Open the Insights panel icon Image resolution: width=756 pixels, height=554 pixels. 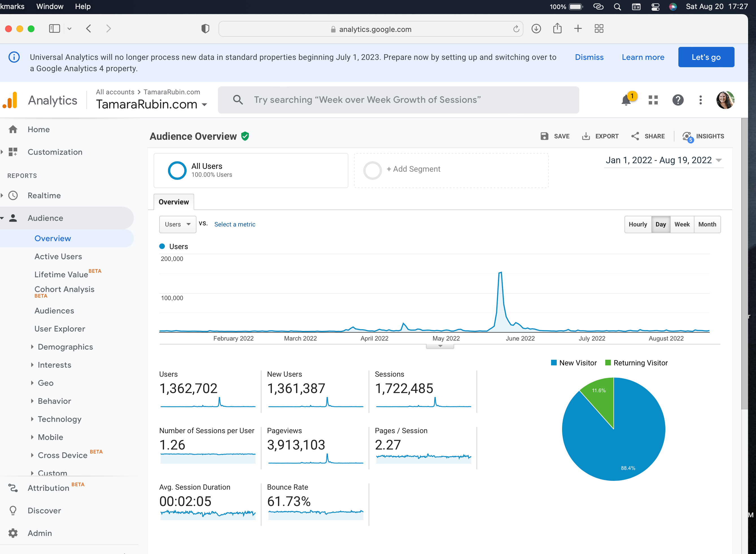(687, 136)
